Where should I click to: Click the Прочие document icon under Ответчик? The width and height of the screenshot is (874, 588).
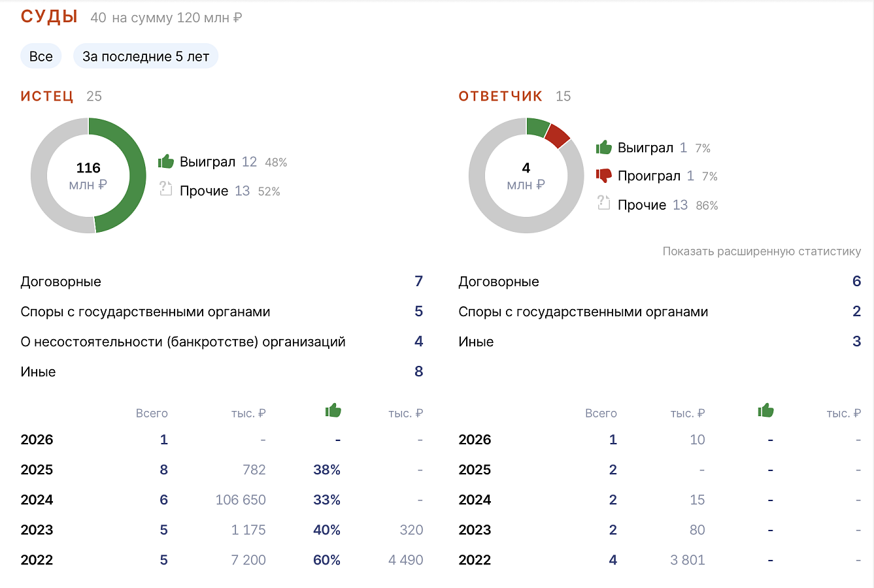[604, 203]
